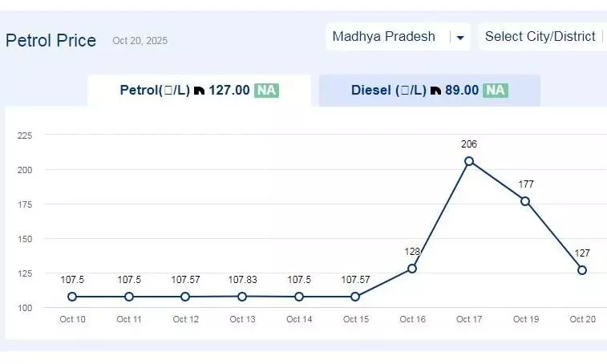Open the Madhya Pradesh state dropdown

click(385, 37)
